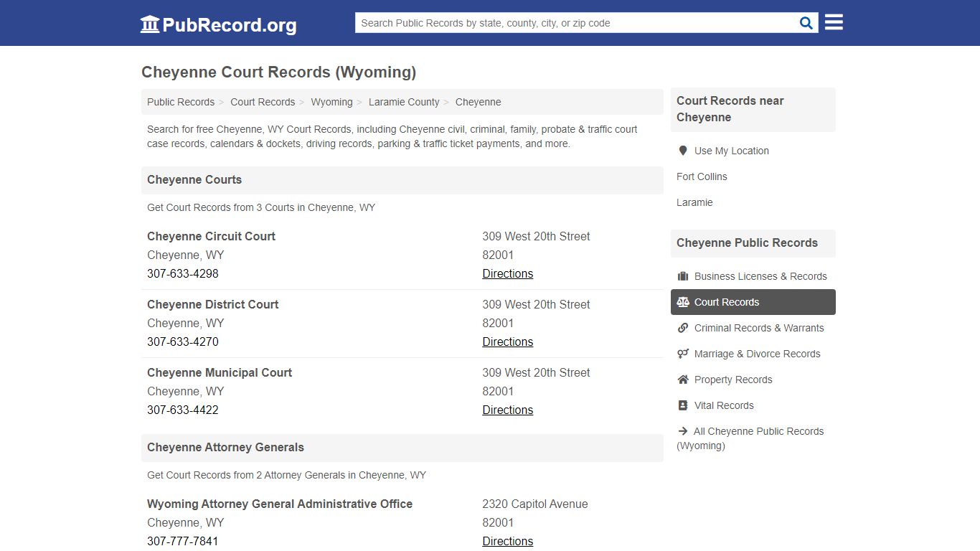Call District Court number 307-633-4270
Screen dimensions: 980x551
183,342
